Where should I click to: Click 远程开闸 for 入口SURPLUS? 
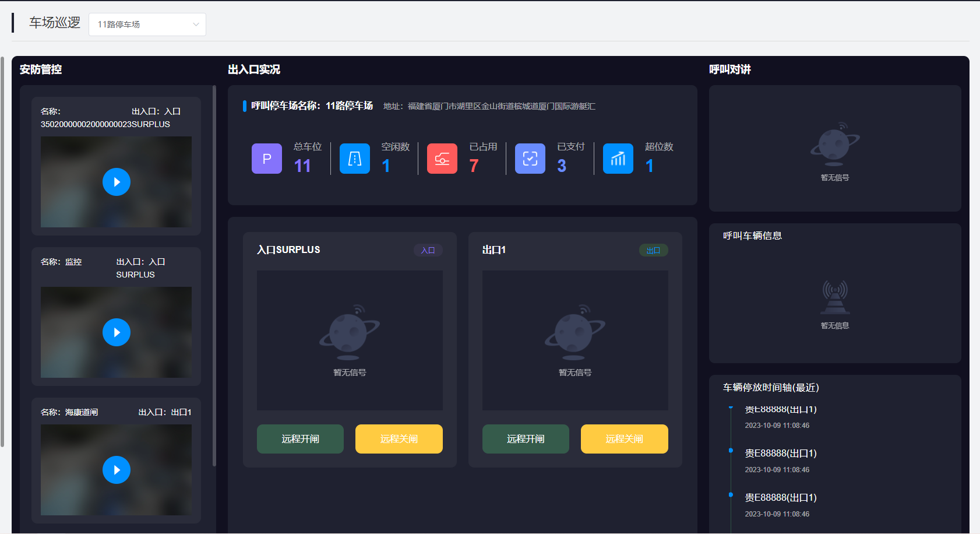pyautogui.click(x=300, y=439)
